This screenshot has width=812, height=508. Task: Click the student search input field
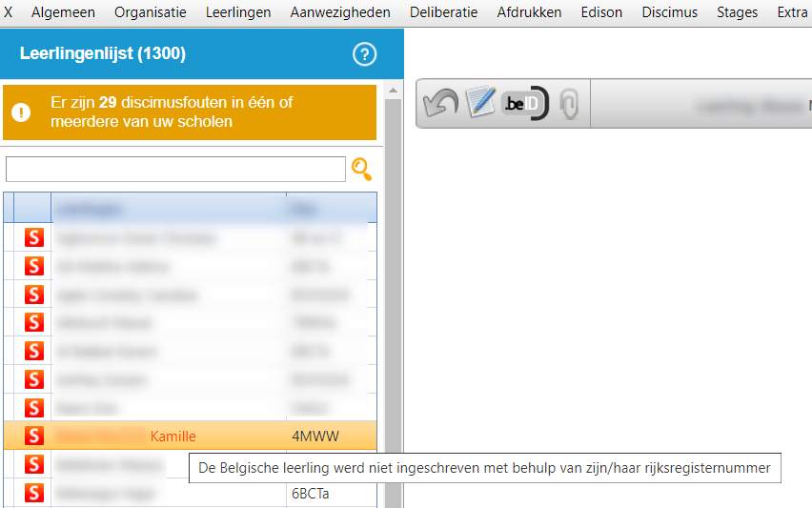[175, 170]
